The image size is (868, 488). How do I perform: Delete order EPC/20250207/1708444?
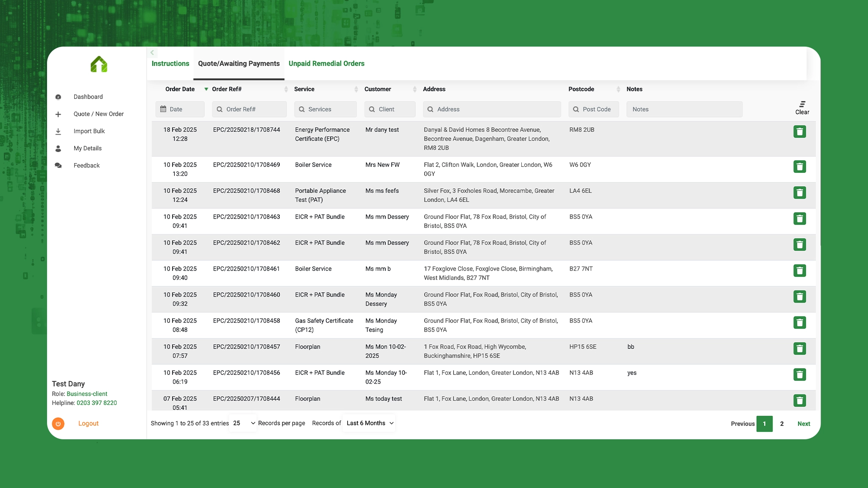[x=799, y=401]
